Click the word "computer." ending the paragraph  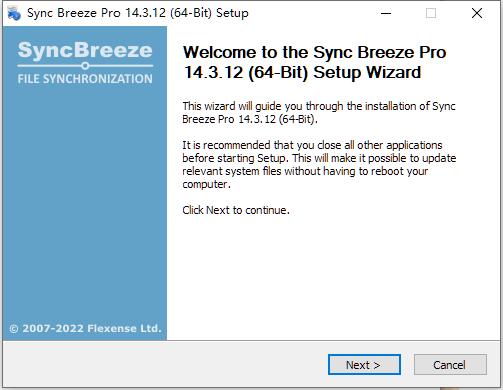[x=206, y=184]
